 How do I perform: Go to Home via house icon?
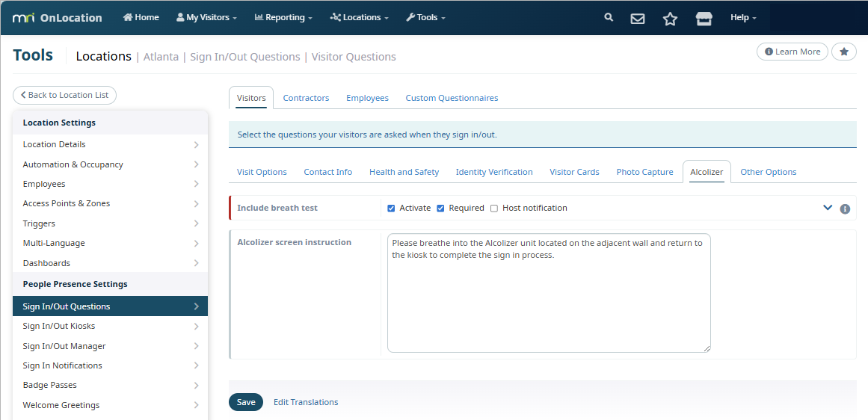141,17
